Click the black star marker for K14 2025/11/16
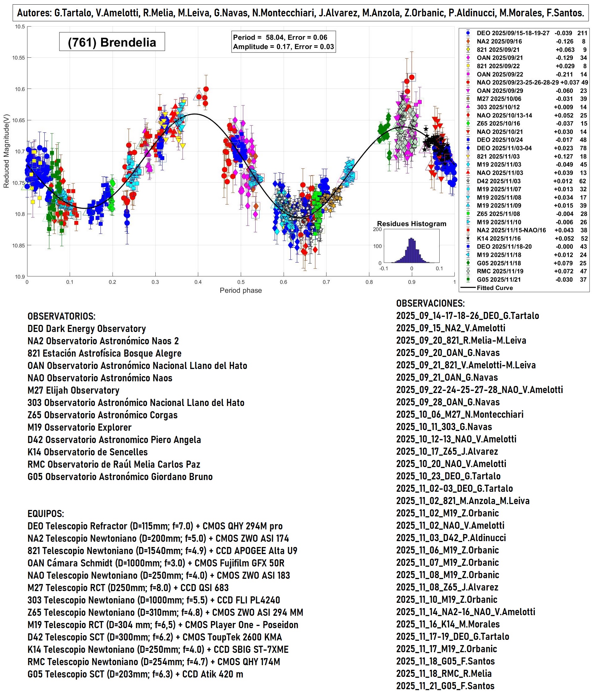 click(468, 238)
